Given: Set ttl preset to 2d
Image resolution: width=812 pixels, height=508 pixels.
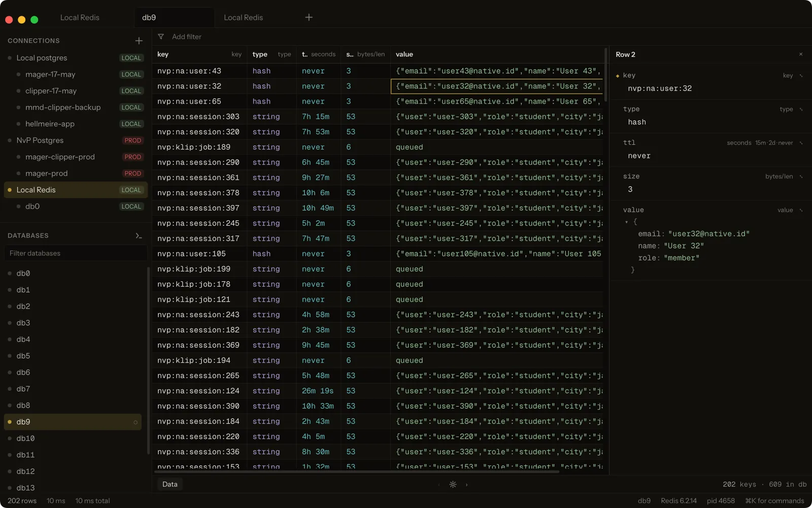Looking at the screenshot, I should tap(771, 143).
